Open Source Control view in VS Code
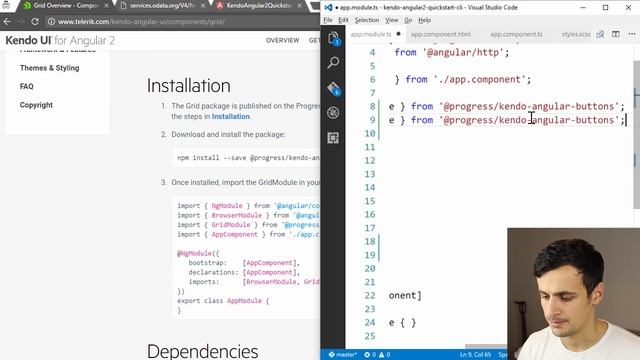 tap(333, 88)
